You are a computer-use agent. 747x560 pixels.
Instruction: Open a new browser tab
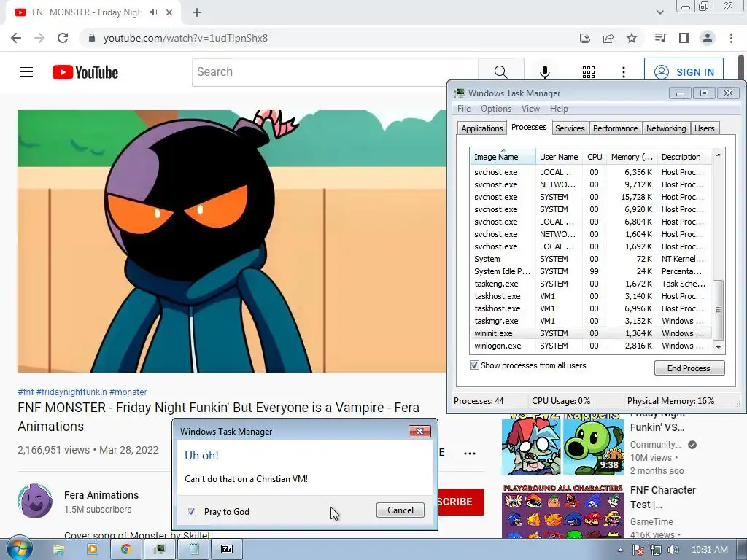tap(197, 12)
